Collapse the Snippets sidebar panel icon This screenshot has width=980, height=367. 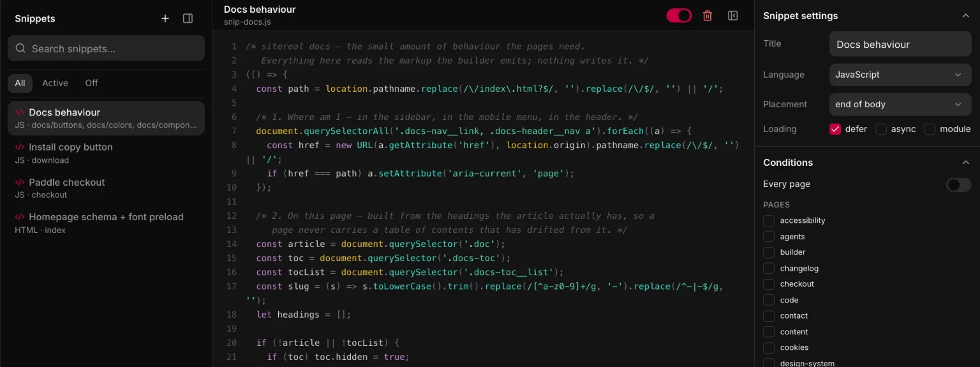tap(188, 19)
